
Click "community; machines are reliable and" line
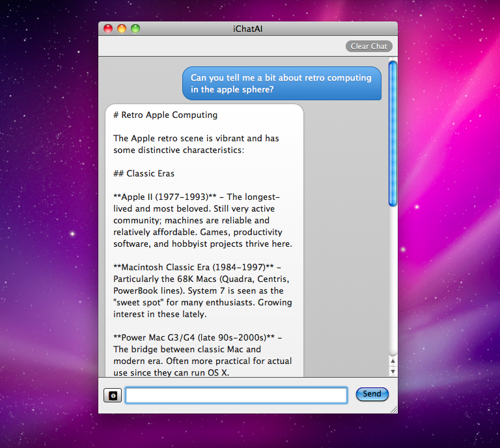[191, 220]
